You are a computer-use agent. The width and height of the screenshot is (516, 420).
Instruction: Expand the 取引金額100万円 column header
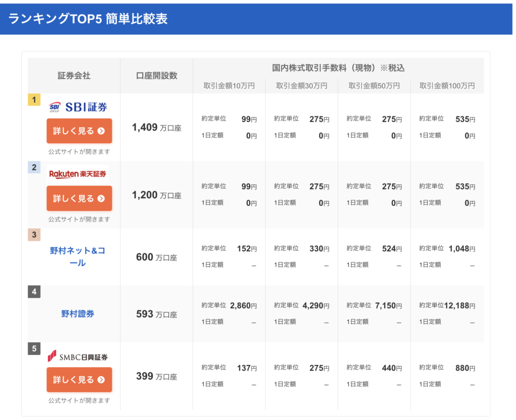coord(447,86)
